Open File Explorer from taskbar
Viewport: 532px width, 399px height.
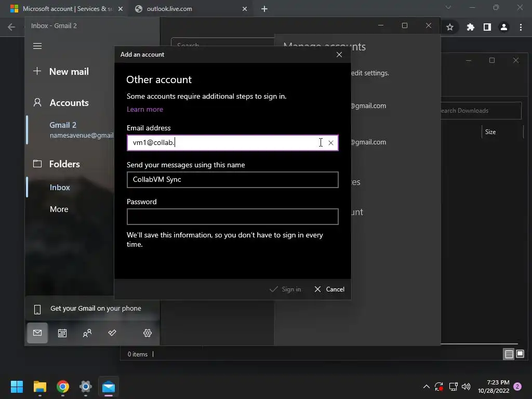[x=39, y=387]
